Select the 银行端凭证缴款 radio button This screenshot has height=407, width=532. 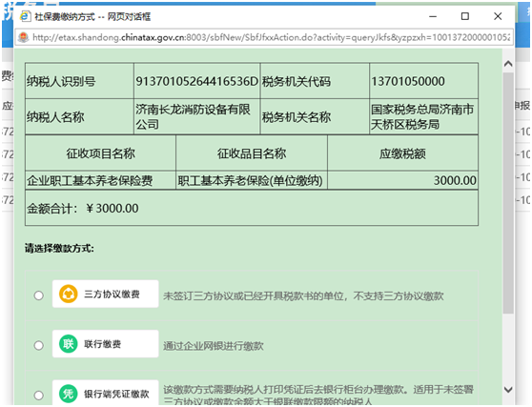[39, 396]
